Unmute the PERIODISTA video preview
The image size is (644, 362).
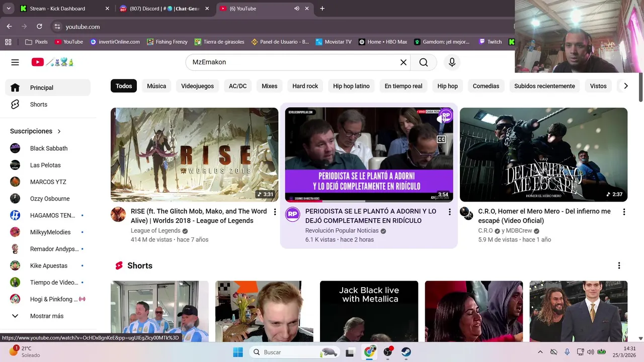pos(441,119)
